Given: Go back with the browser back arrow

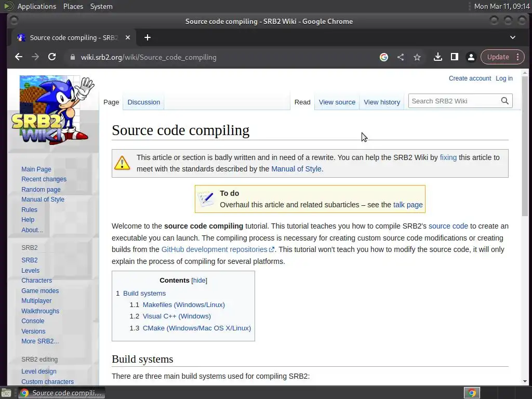Looking at the screenshot, I should (19, 57).
